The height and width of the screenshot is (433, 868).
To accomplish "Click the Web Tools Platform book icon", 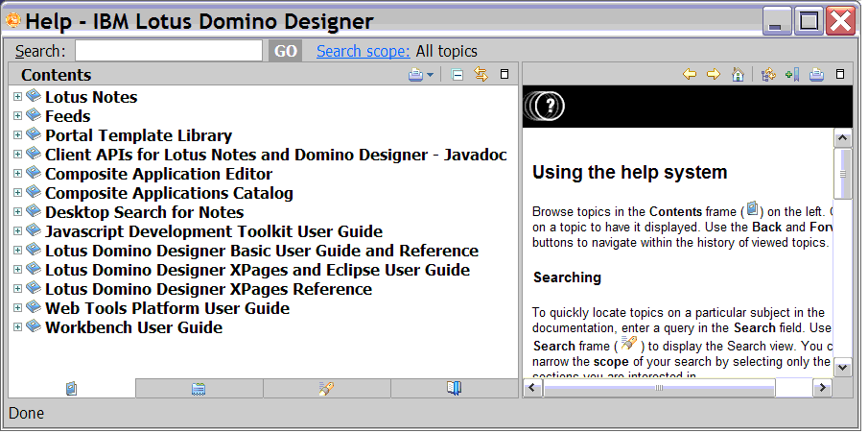I will pos(34,307).
